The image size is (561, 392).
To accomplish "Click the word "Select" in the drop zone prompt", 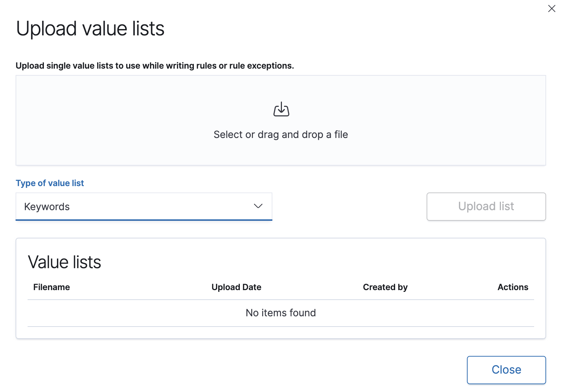I will [228, 135].
